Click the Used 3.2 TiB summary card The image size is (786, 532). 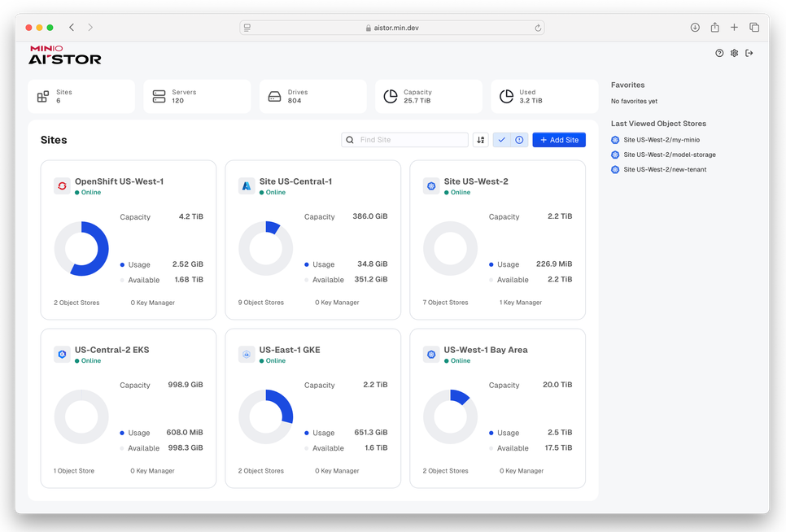[544, 97]
